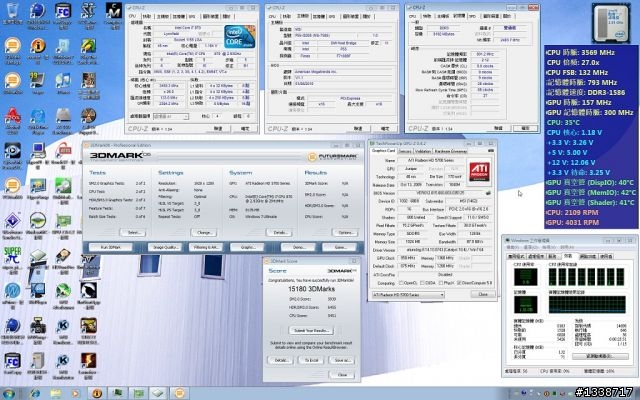Click '+12 V: 12.06 V' gadget line
The width and height of the screenshot is (640, 400).
(x=571, y=162)
